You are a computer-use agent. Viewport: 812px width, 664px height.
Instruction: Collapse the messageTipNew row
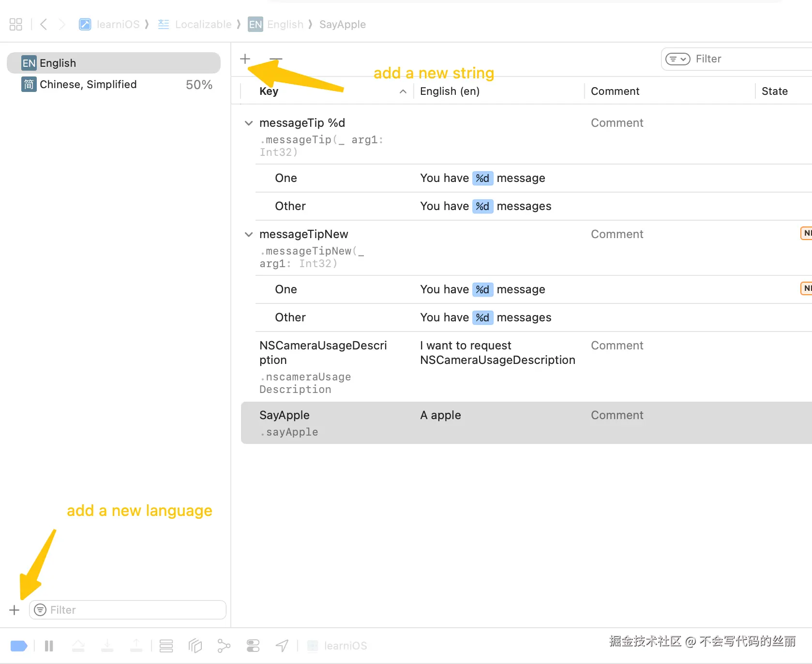coord(249,234)
